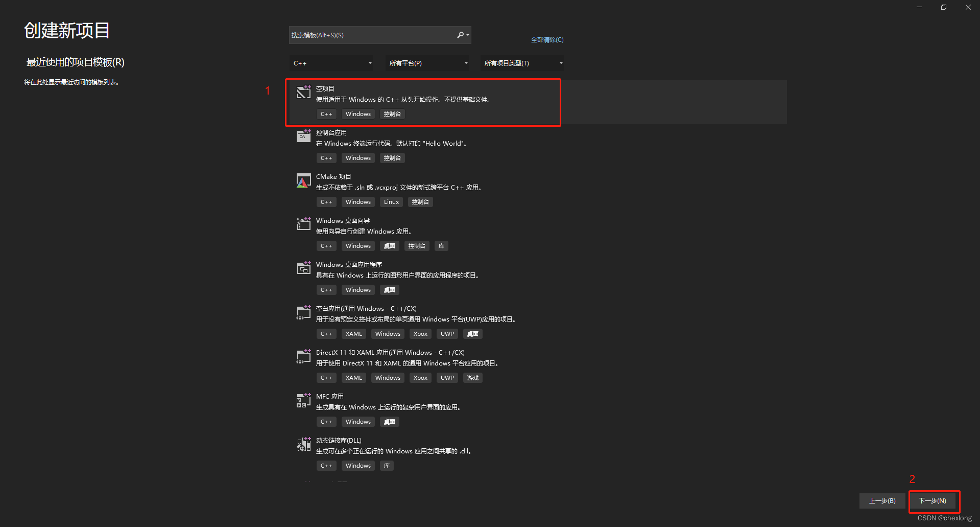Select the Windows 桌面向导 template title
The image size is (980, 527).
[x=343, y=221]
